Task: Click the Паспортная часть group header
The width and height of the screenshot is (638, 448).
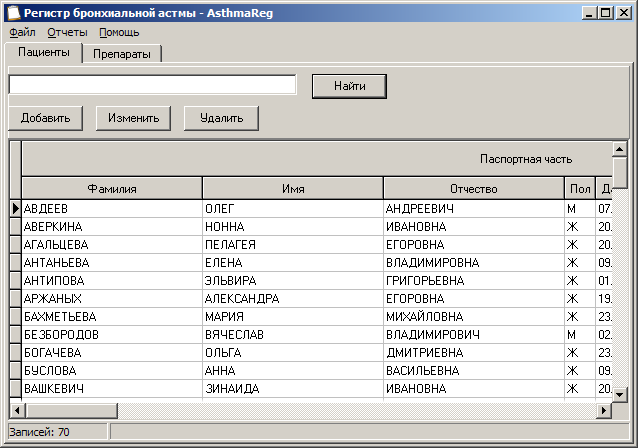Action: click(317, 159)
